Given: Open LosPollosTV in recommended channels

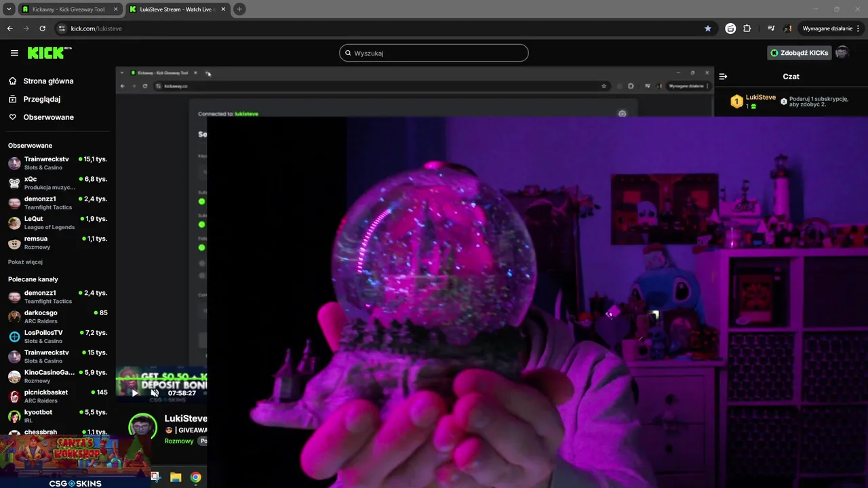Looking at the screenshot, I should tap(58, 336).
